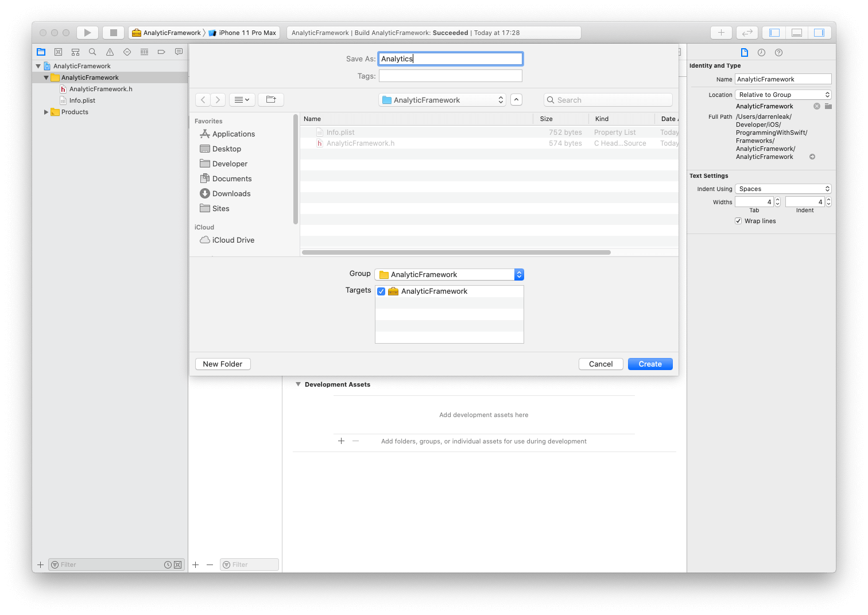Click the Tags input field
The image size is (868, 615).
point(451,76)
